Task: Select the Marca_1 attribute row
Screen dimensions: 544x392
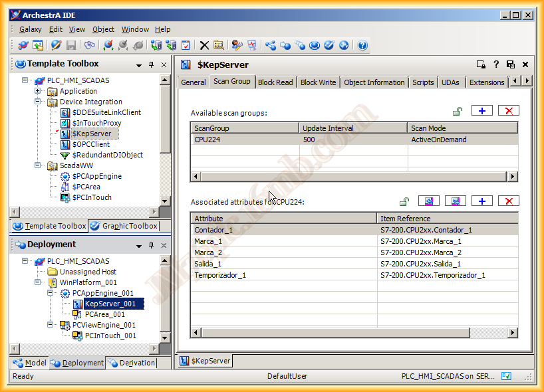Action: point(208,241)
